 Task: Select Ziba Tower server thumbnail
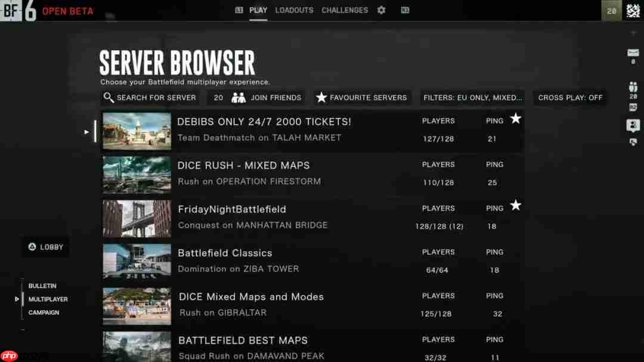coord(137,262)
